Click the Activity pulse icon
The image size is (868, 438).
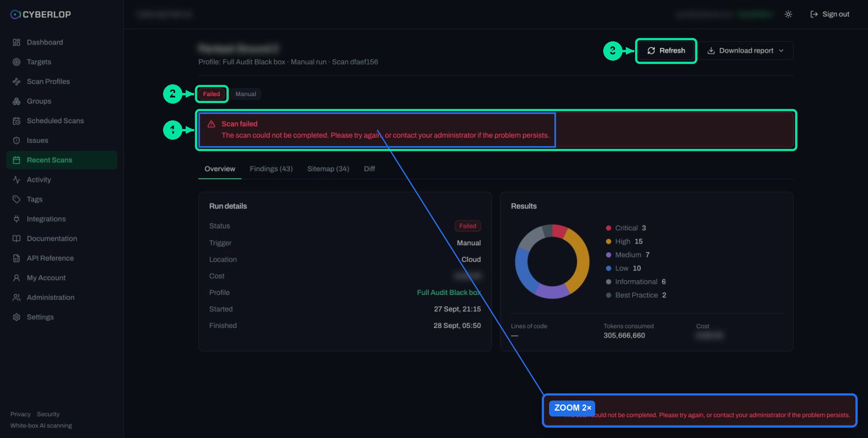coord(16,180)
